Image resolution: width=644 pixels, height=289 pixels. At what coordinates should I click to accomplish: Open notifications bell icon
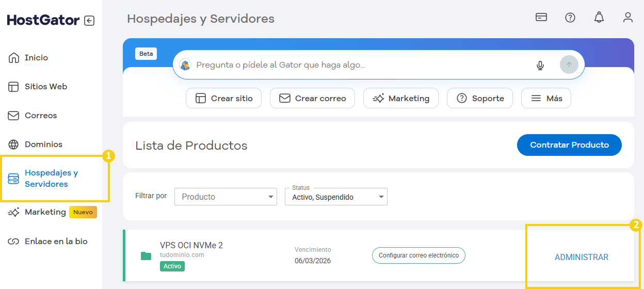click(x=599, y=18)
